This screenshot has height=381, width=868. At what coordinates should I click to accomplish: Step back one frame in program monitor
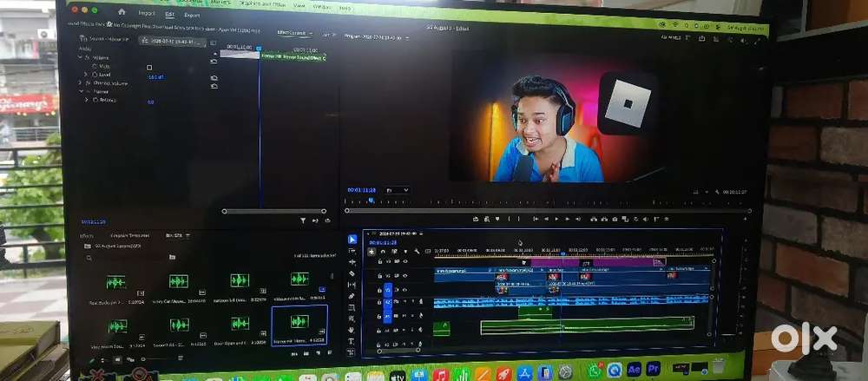546,220
